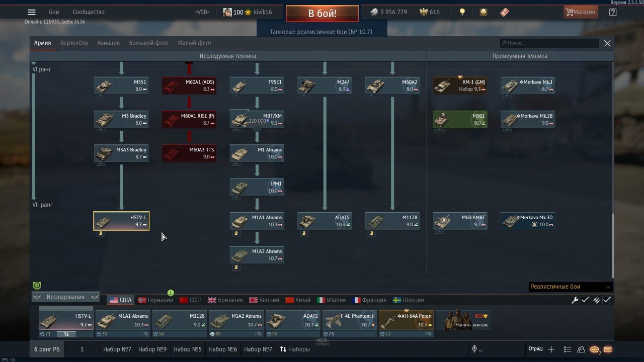Click the green shield icon above Исследования

tap(37, 286)
